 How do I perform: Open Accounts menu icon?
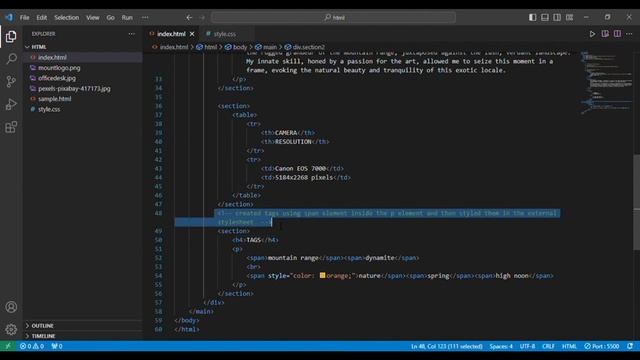click(11, 307)
